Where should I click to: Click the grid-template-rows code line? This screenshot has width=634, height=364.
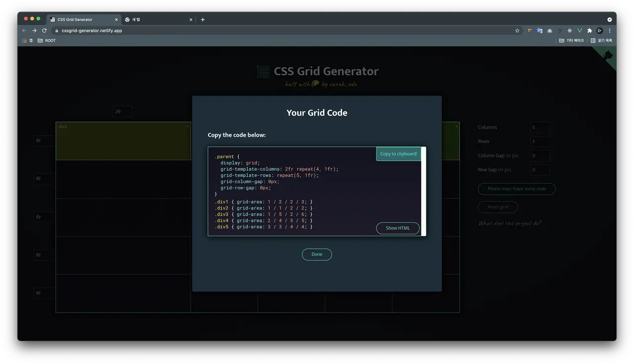pyautogui.click(x=270, y=175)
